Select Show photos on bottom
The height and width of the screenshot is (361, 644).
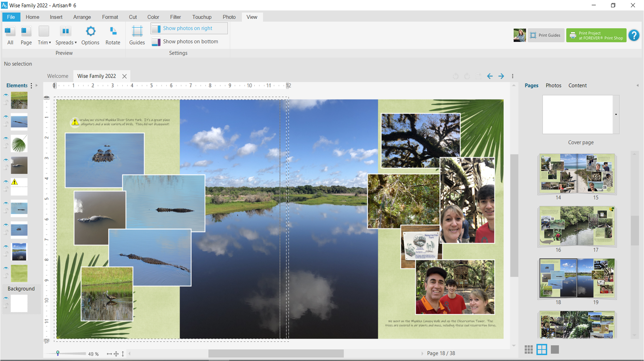190,42
